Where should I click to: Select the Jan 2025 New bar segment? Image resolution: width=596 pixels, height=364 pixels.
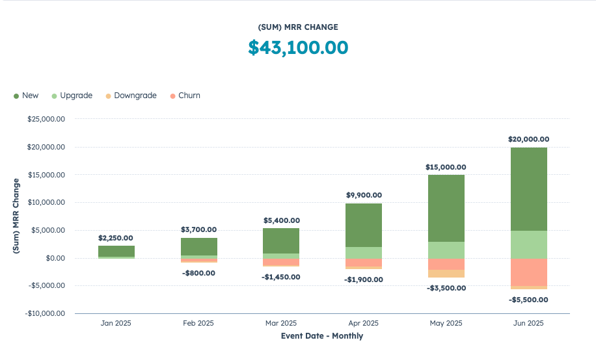point(116,250)
